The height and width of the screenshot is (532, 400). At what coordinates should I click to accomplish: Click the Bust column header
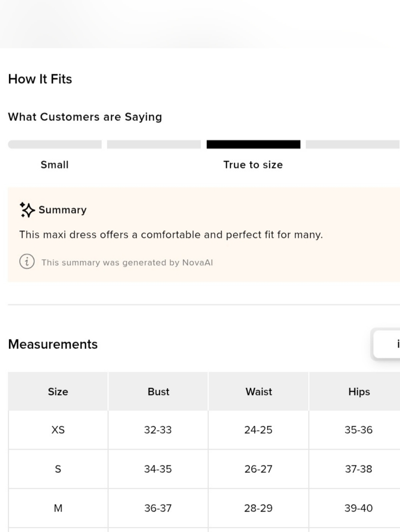pos(158,392)
